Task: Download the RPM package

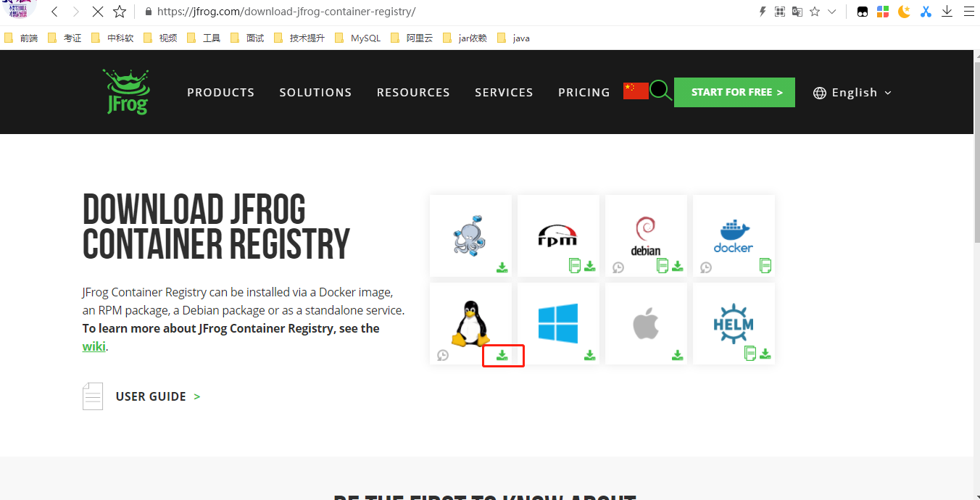Action: pos(590,267)
